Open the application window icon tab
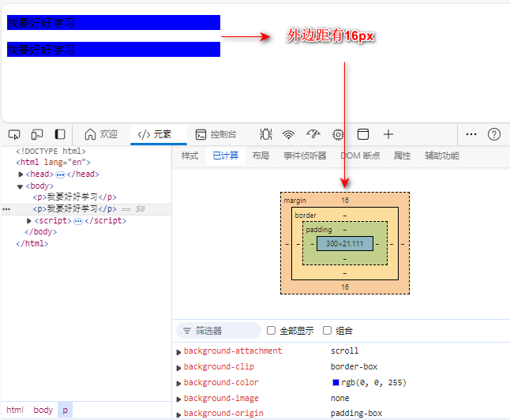510x420 pixels. pyautogui.click(x=363, y=134)
